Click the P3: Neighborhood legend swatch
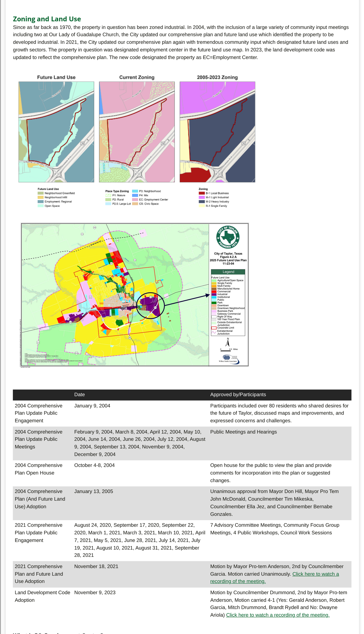The width and height of the screenshot is (364, 634). point(135,191)
